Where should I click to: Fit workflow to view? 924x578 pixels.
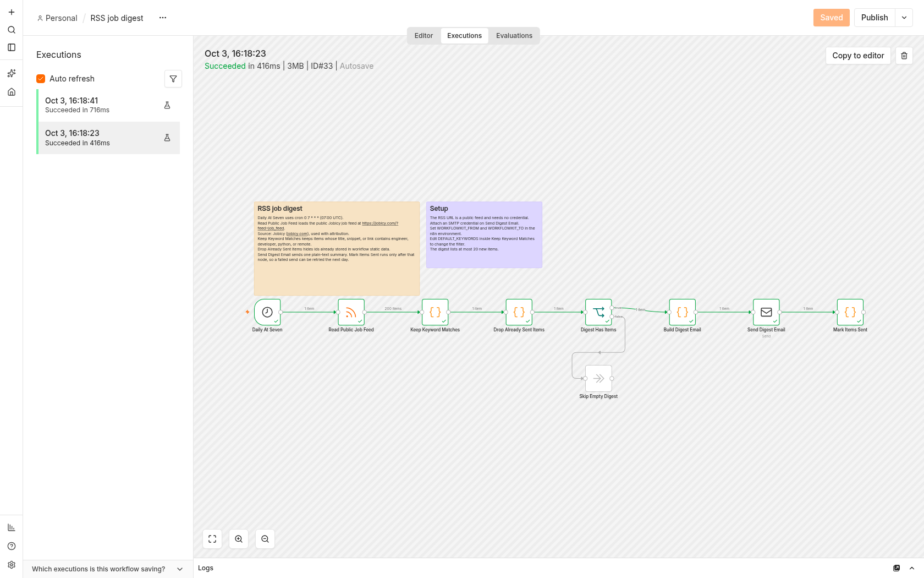pos(212,539)
